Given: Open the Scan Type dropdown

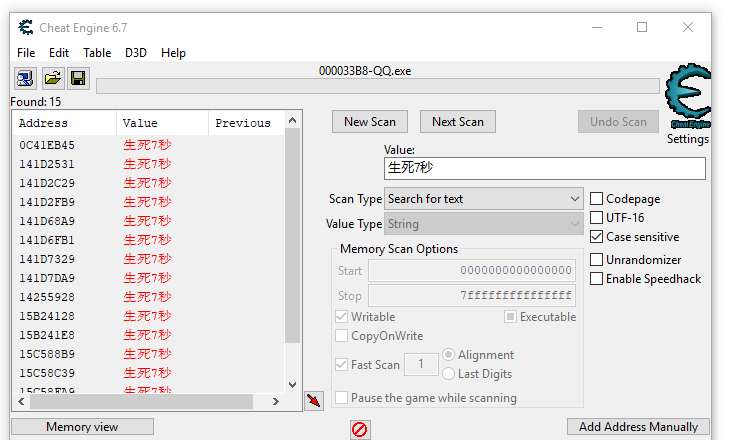Looking at the screenshot, I should click(484, 199).
